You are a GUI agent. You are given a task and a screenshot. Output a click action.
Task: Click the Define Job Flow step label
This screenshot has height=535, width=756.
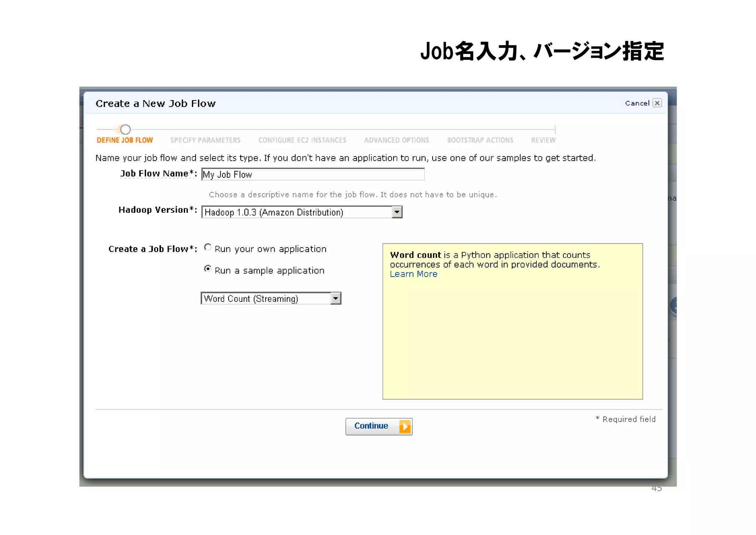click(125, 140)
